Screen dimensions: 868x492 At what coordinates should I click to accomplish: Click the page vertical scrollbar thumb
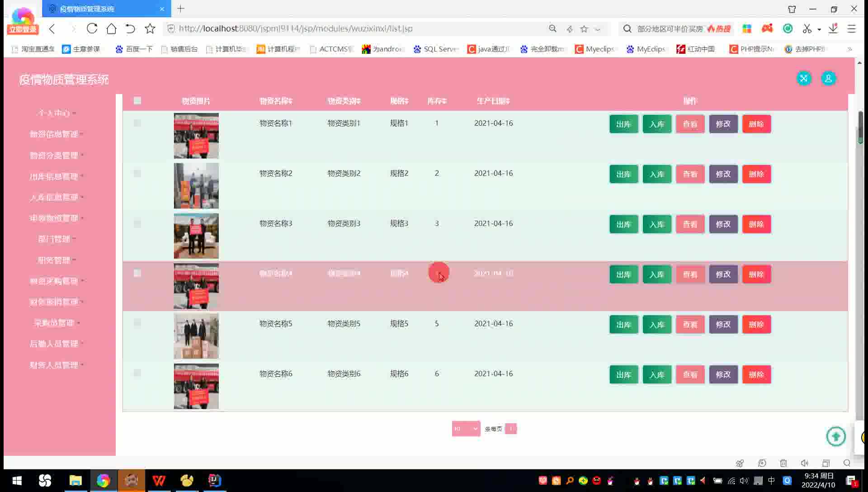pyautogui.click(x=860, y=127)
